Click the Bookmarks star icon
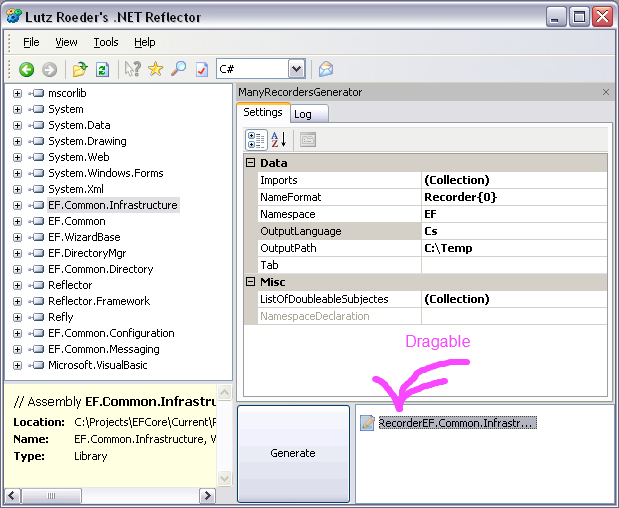 [155, 69]
